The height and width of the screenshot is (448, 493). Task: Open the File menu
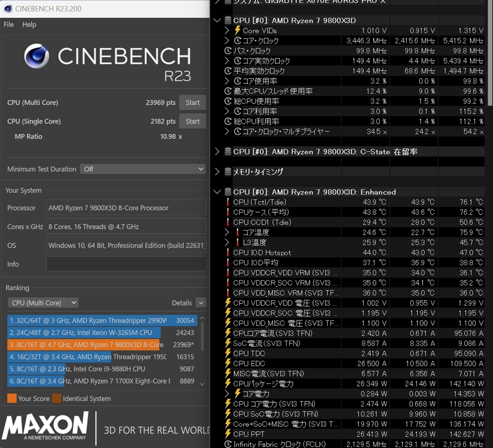coord(8,25)
